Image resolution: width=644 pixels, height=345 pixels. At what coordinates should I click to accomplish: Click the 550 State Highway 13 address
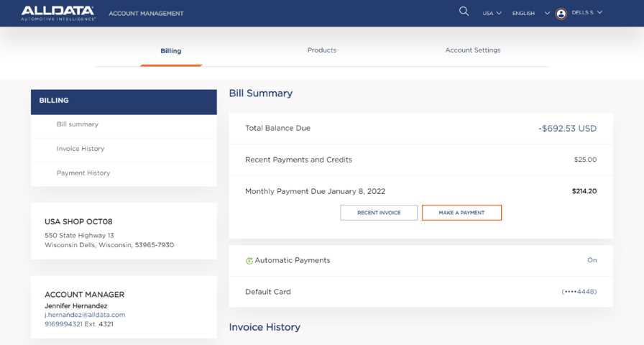[x=79, y=235]
